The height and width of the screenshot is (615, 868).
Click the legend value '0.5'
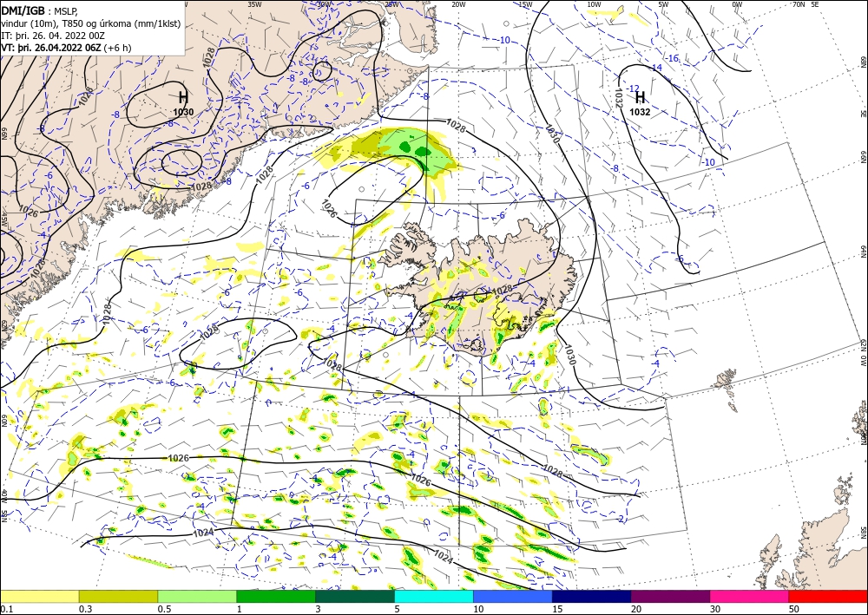click(164, 609)
